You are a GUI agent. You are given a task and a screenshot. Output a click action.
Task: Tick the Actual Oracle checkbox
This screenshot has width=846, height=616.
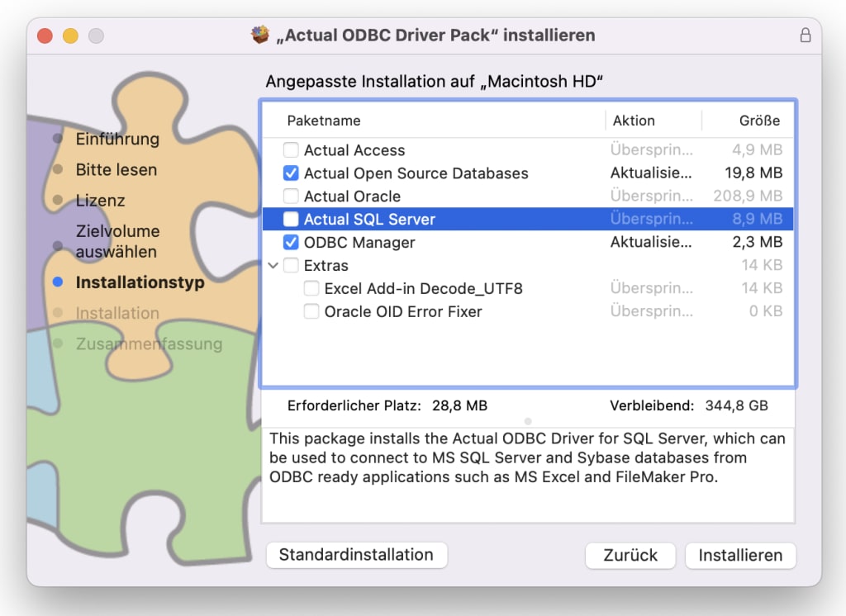(x=291, y=196)
